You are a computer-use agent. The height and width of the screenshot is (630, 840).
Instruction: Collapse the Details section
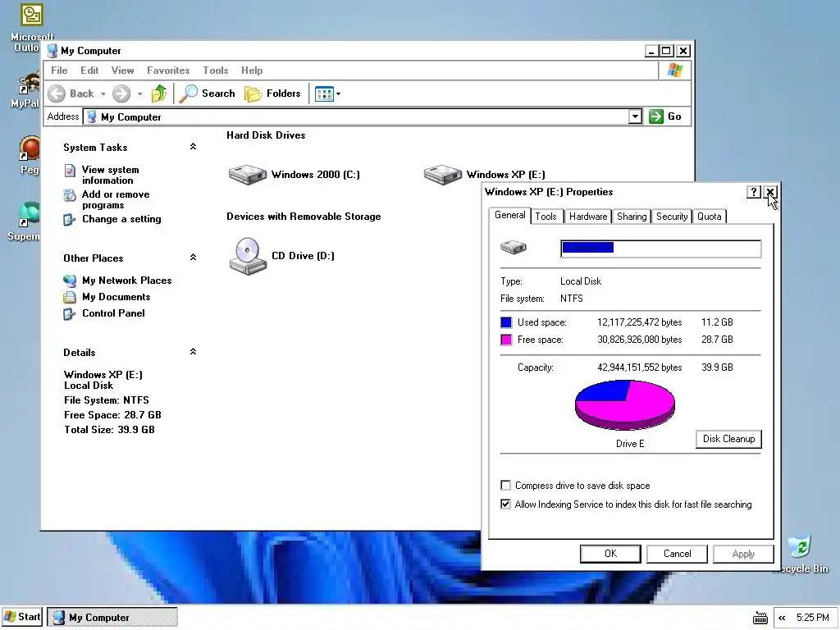(x=193, y=352)
